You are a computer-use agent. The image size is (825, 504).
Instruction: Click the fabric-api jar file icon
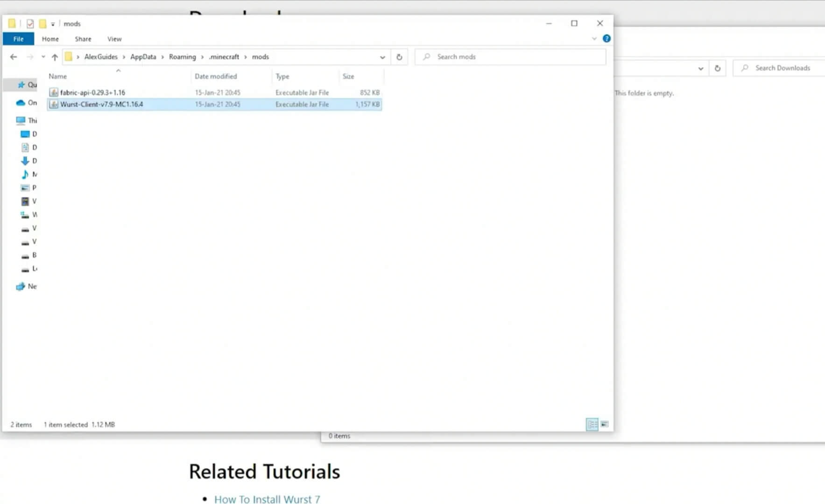tap(54, 92)
